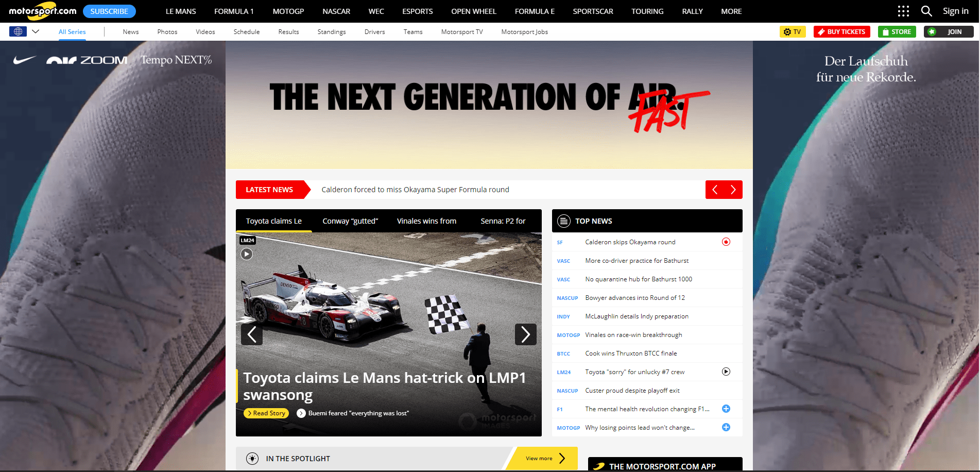Open the Store button
The width and height of the screenshot is (980, 472).
click(x=897, y=32)
